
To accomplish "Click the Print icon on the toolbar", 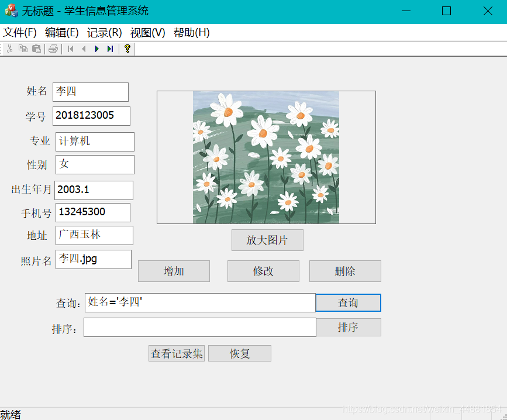I will coord(52,49).
